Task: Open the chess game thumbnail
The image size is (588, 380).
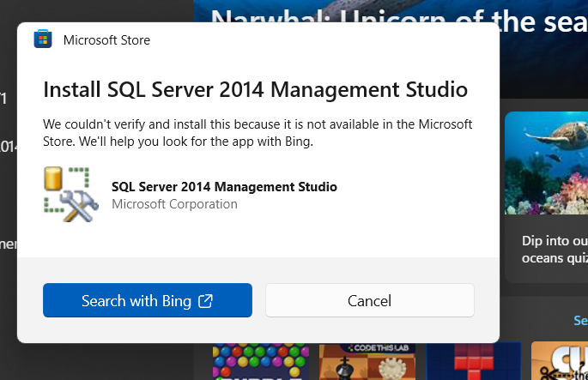Action: point(369,361)
